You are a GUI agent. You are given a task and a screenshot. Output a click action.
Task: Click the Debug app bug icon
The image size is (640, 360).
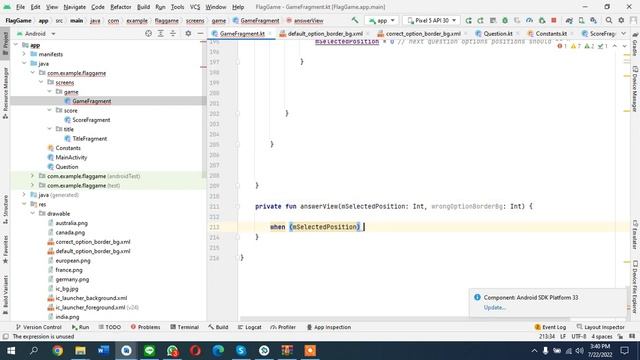pos(505,20)
